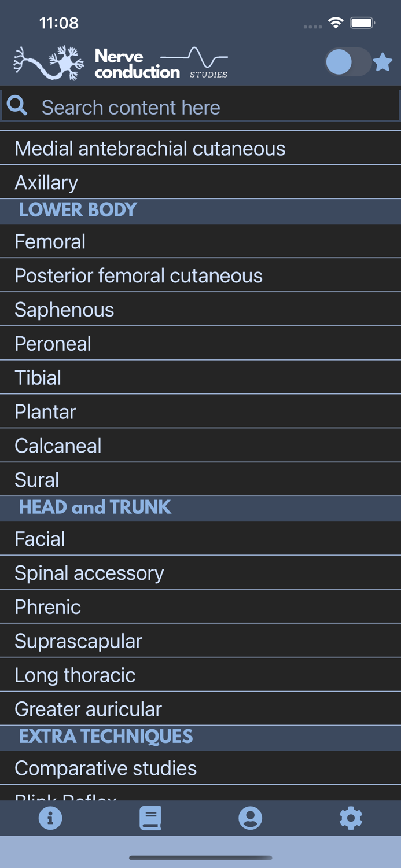The width and height of the screenshot is (401, 868).
Task: Tap the Nerve conduction studies title
Action: (x=161, y=64)
